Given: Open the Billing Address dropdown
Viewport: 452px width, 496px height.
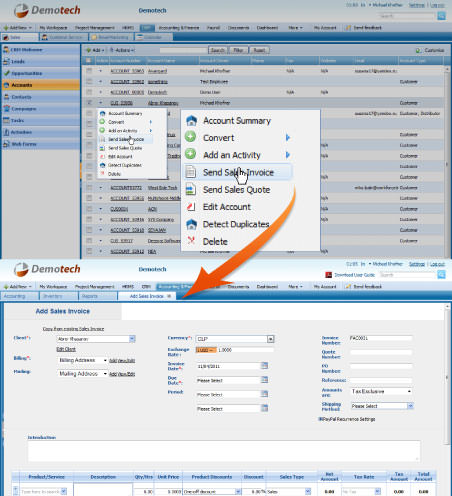Looking at the screenshot, I should pos(83,360).
